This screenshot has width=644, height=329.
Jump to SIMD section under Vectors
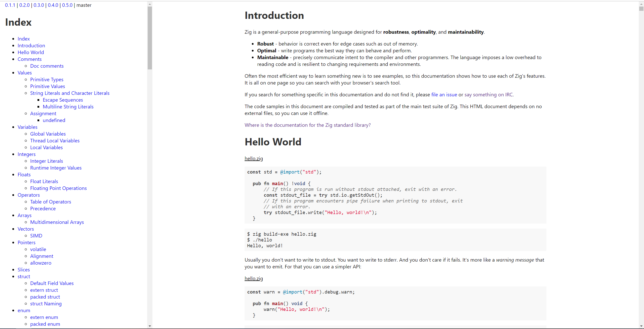point(36,236)
